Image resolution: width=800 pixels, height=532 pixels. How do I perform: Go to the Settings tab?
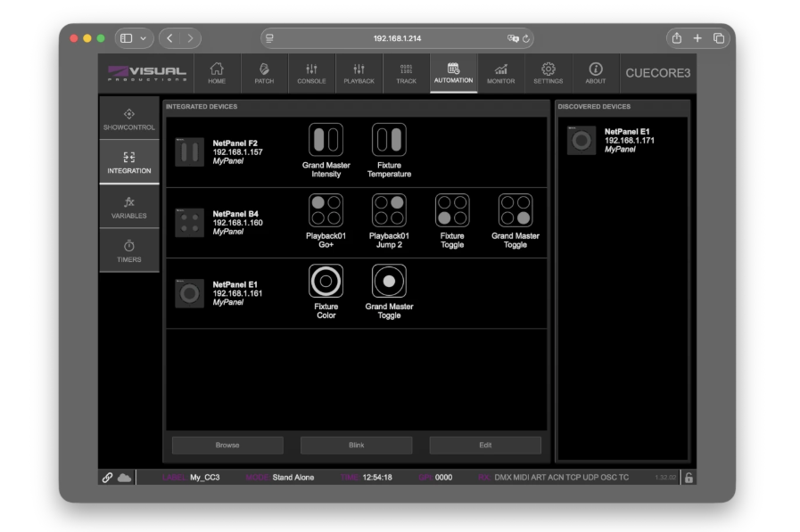pyautogui.click(x=548, y=72)
